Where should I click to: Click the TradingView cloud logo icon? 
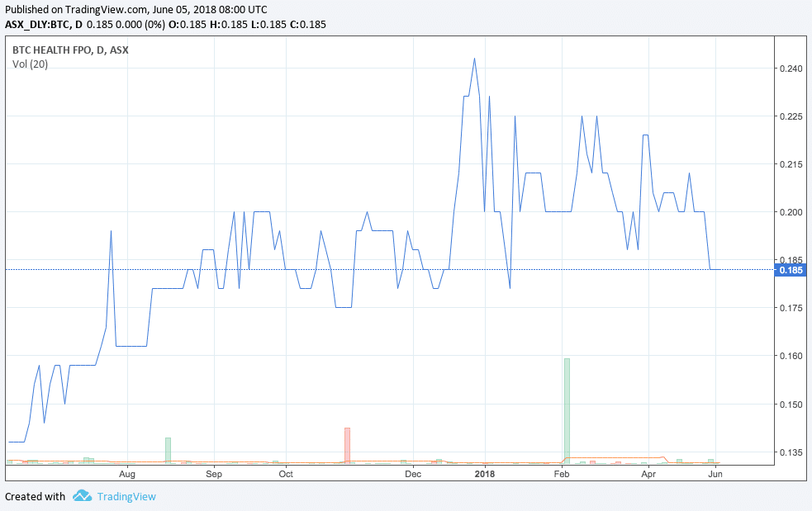coord(81,496)
